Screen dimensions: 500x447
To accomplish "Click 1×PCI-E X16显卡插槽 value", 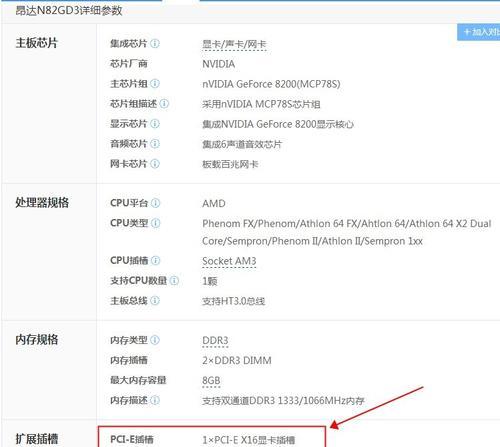I will pyautogui.click(x=248, y=440).
